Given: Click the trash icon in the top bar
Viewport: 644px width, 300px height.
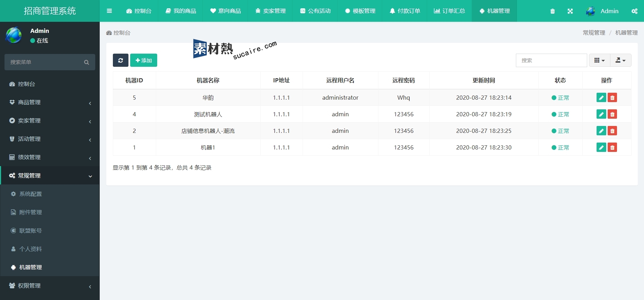Looking at the screenshot, I should pyautogui.click(x=553, y=11).
